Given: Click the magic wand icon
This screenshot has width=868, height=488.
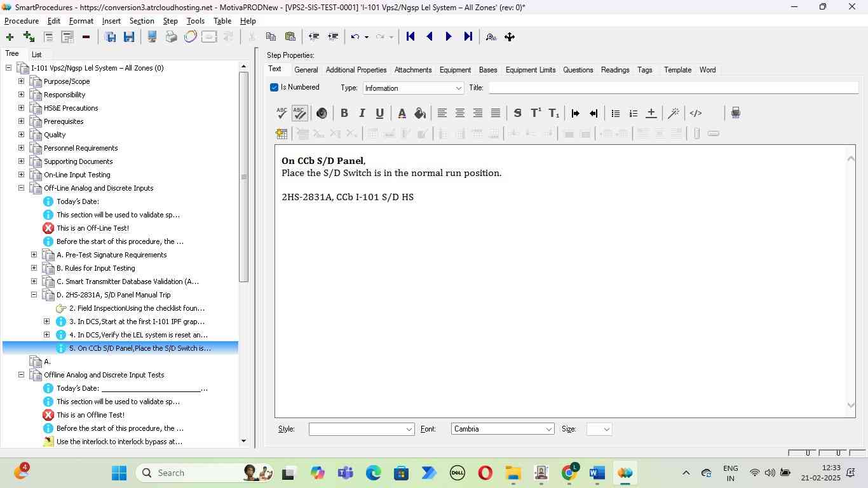Looking at the screenshot, I should click(673, 113).
